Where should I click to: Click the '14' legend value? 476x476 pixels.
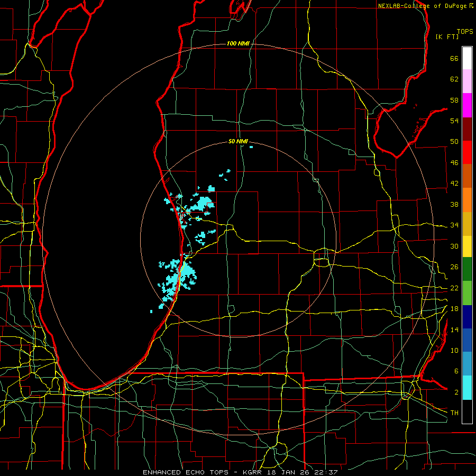pos(454,329)
